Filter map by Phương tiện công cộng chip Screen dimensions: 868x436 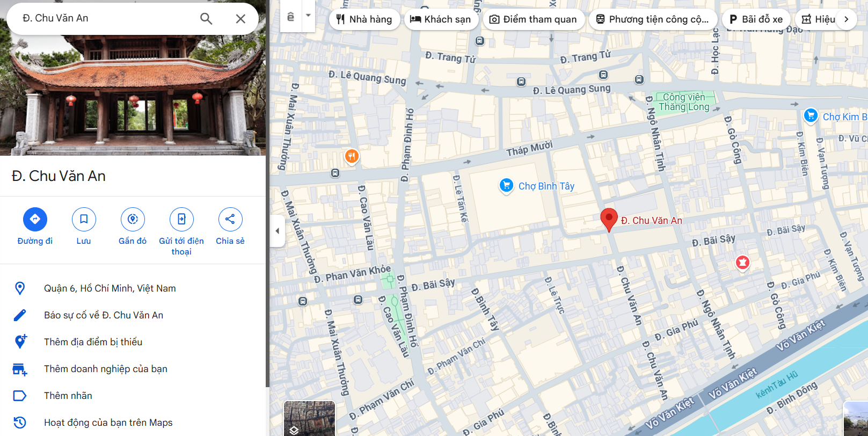[653, 19]
